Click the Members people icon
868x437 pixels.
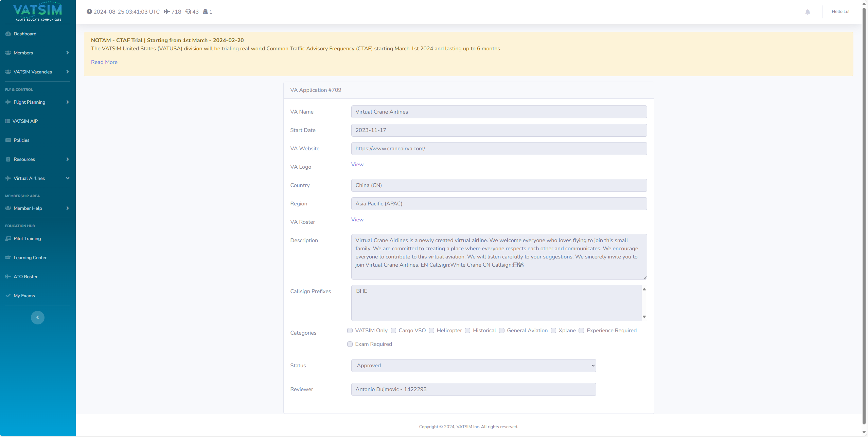8,53
